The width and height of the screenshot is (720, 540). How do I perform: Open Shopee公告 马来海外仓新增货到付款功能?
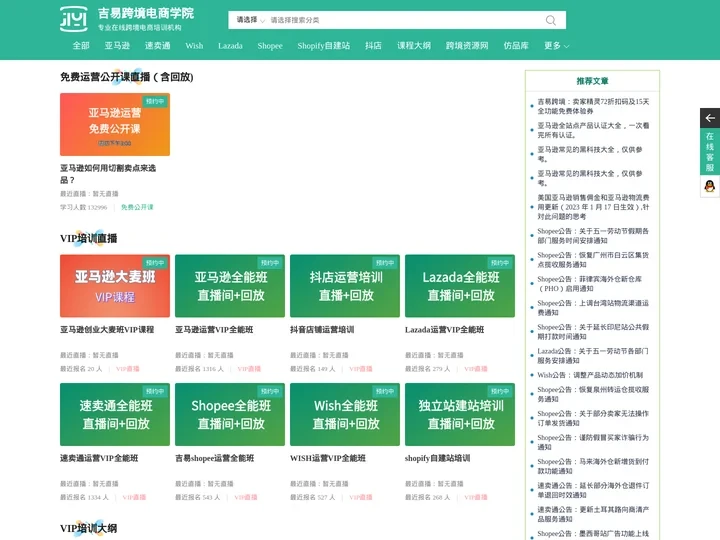(593, 466)
